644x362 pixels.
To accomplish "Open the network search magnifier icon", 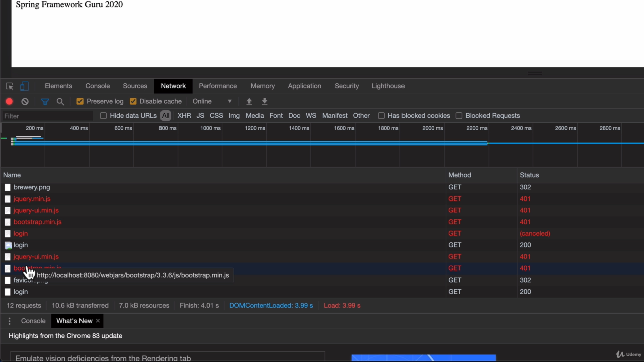I will [x=60, y=101].
